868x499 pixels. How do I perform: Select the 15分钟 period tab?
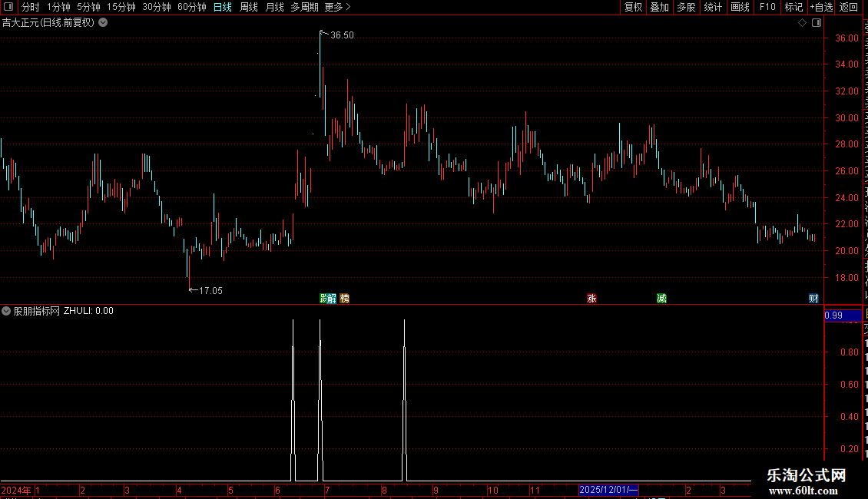coord(121,7)
